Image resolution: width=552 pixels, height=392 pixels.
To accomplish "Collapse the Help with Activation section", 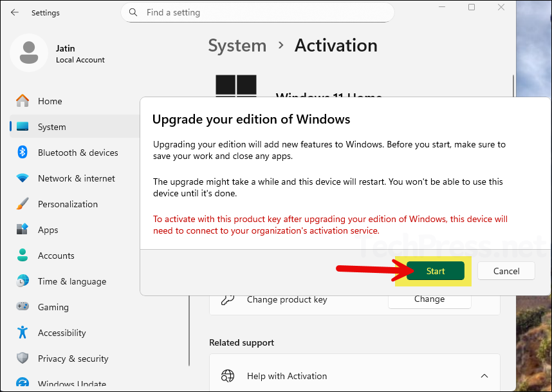I will [484, 376].
